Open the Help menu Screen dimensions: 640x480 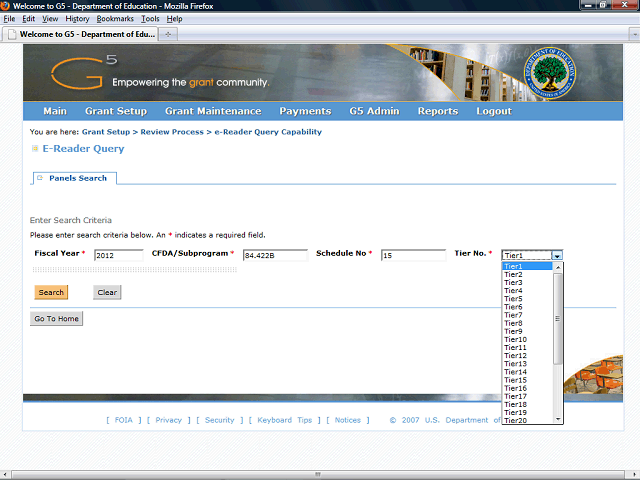pyautogui.click(x=174, y=19)
